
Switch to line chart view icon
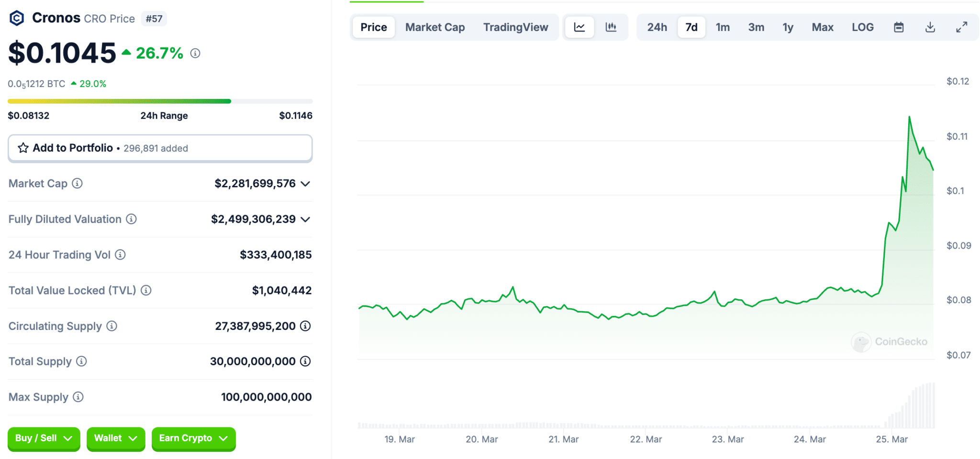(x=579, y=27)
